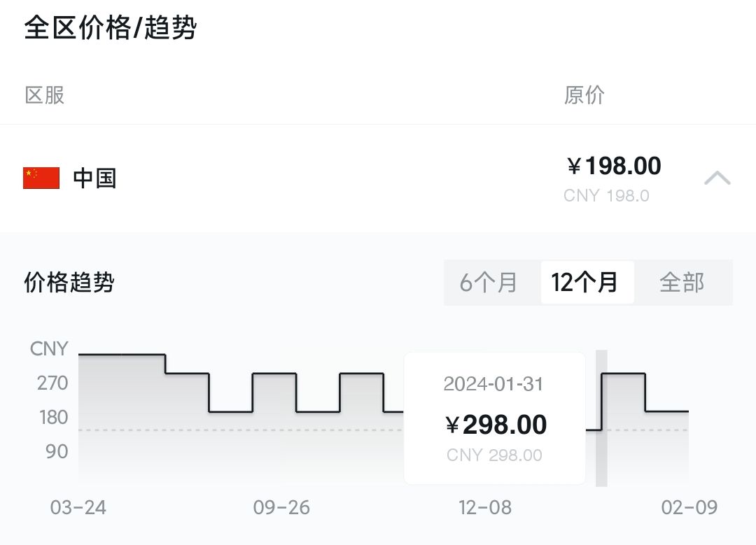Collapse the 中国 region row chevron
The height and width of the screenshot is (545, 756).
717,178
